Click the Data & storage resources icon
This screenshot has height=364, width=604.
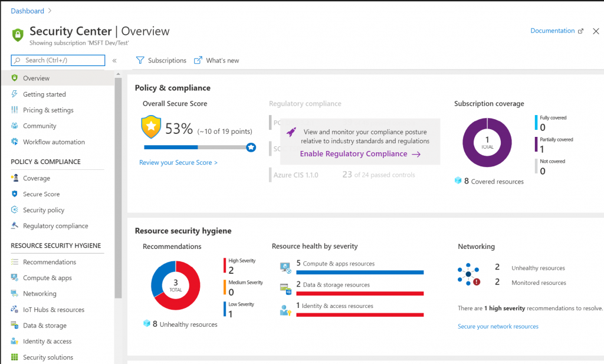point(285,288)
